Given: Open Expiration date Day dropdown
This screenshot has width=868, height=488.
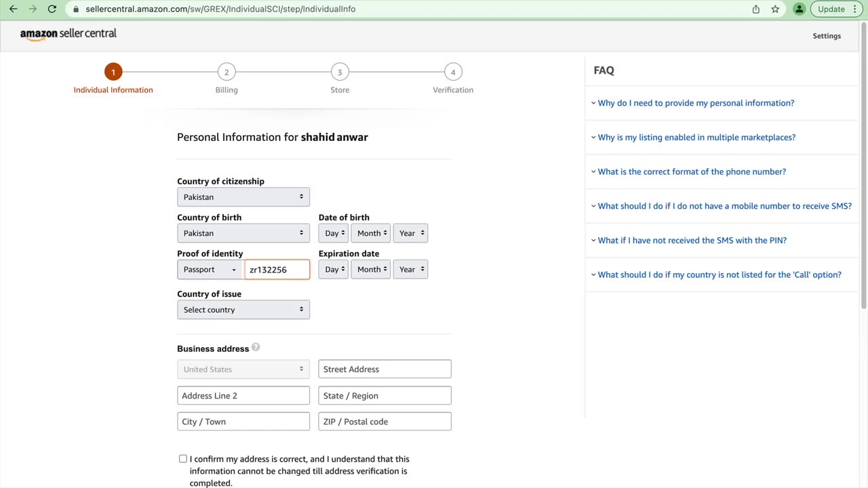Looking at the screenshot, I should pyautogui.click(x=333, y=270).
